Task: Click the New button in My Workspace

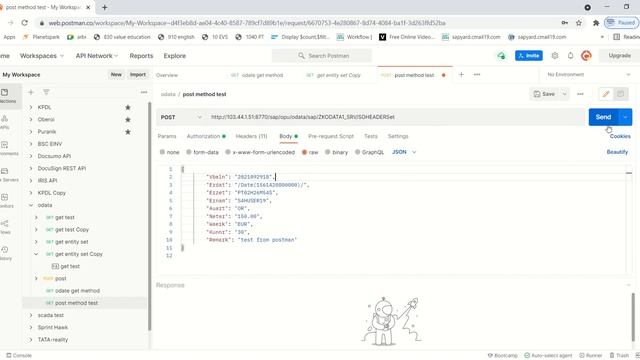Action: click(116, 75)
